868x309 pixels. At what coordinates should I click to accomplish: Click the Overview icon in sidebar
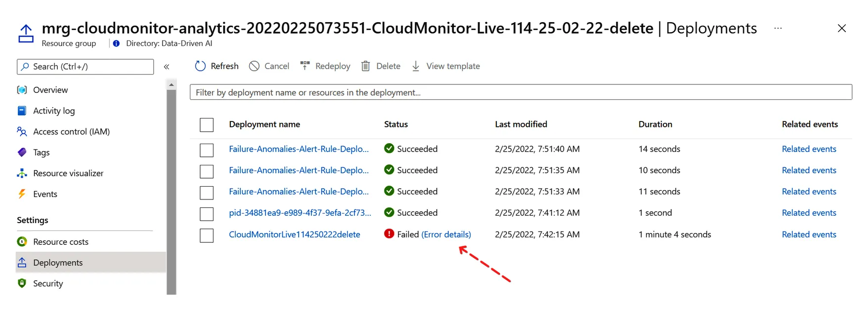click(x=22, y=90)
